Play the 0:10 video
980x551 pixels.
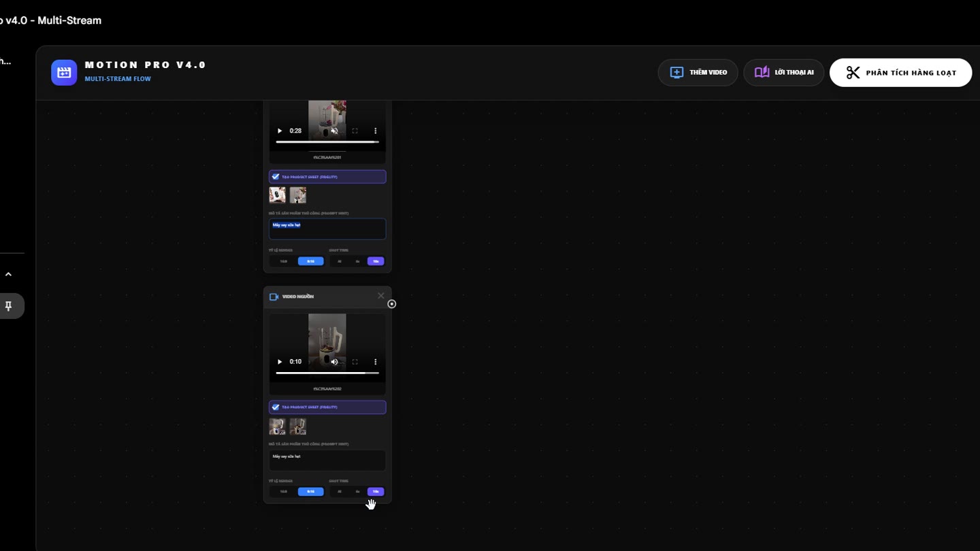pos(279,362)
